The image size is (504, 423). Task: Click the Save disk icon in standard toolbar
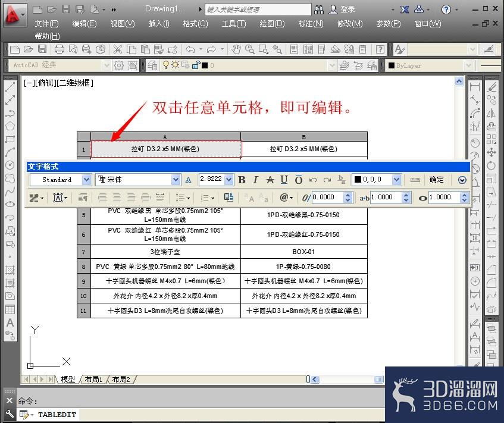pos(42,49)
